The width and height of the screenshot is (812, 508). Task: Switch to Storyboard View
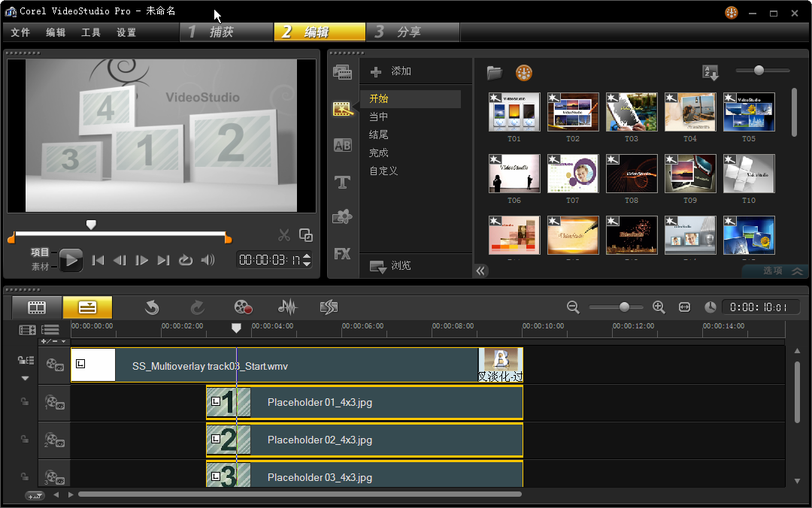(x=37, y=307)
